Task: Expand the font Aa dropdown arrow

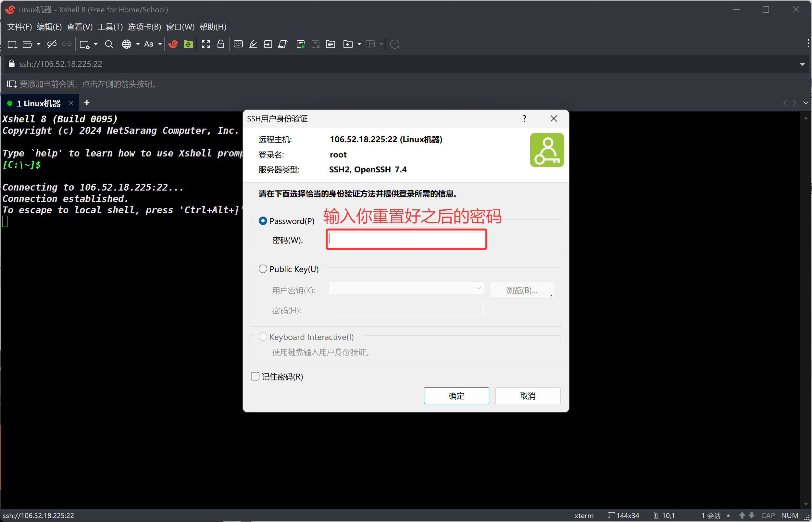Action: click(x=160, y=44)
